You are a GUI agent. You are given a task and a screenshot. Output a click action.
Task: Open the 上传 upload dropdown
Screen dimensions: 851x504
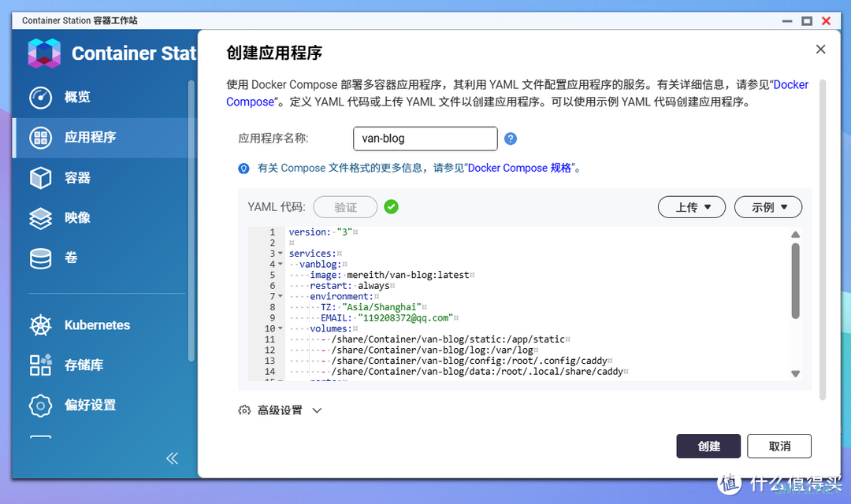[692, 207]
